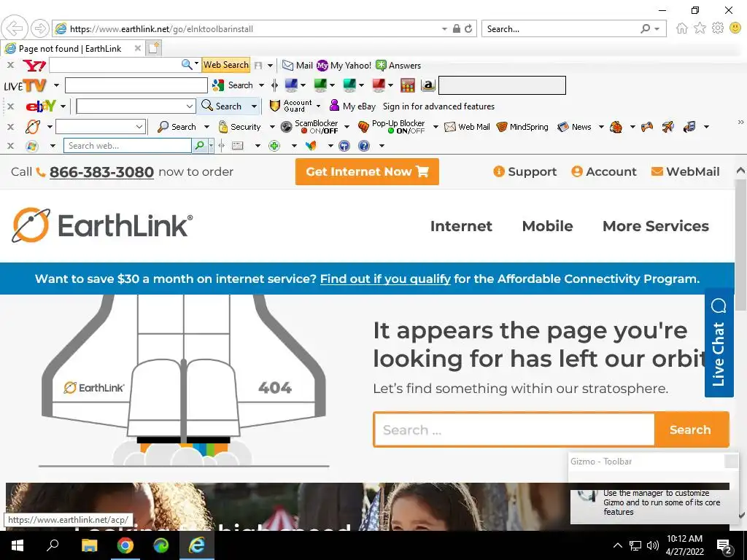This screenshot has height=560, width=747.
Task: Open Account Guard dropdown arrow
Action: click(x=318, y=106)
